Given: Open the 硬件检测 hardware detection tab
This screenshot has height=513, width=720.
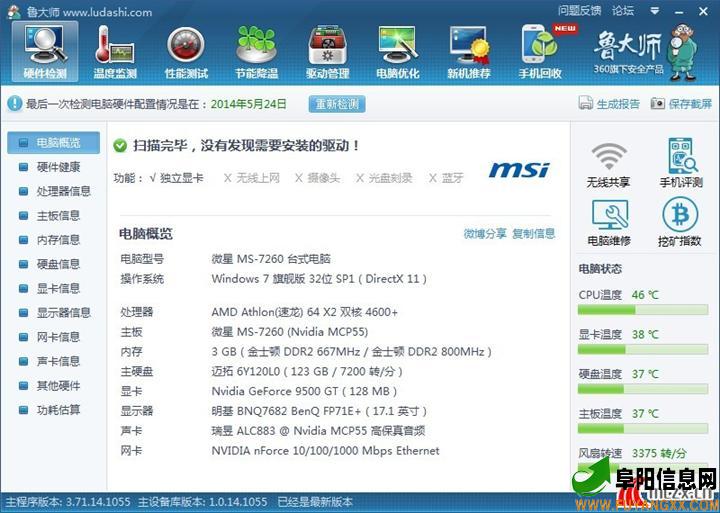Looking at the screenshot, I should (45, 52).
